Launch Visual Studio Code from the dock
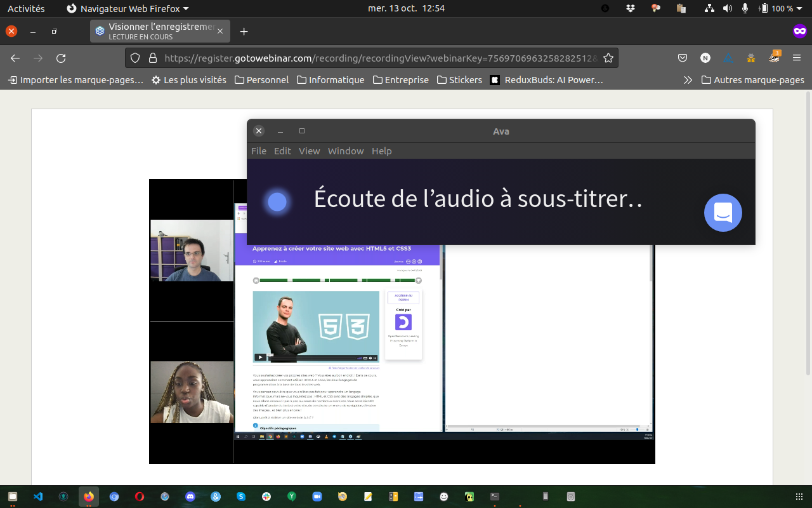812x508 pixels. tap(38, 497)
